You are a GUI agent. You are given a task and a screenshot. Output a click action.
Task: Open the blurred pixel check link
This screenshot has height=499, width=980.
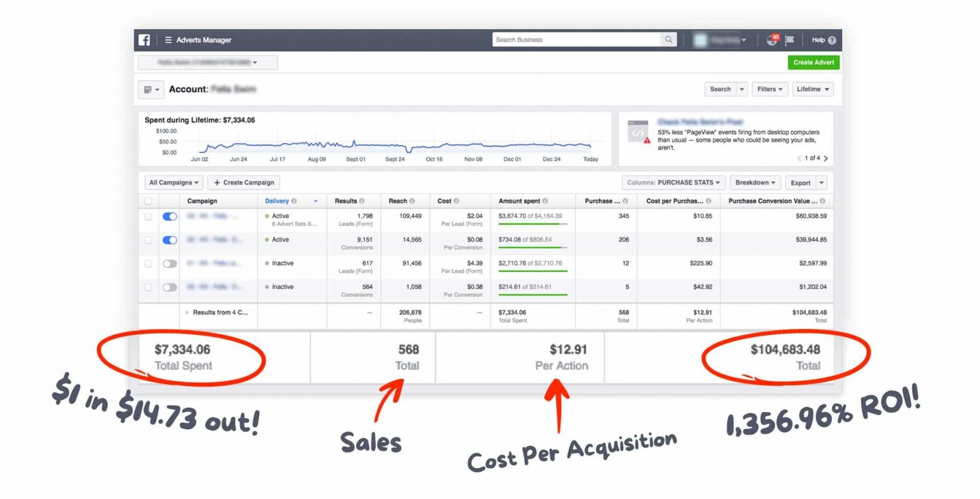(700, 122)
